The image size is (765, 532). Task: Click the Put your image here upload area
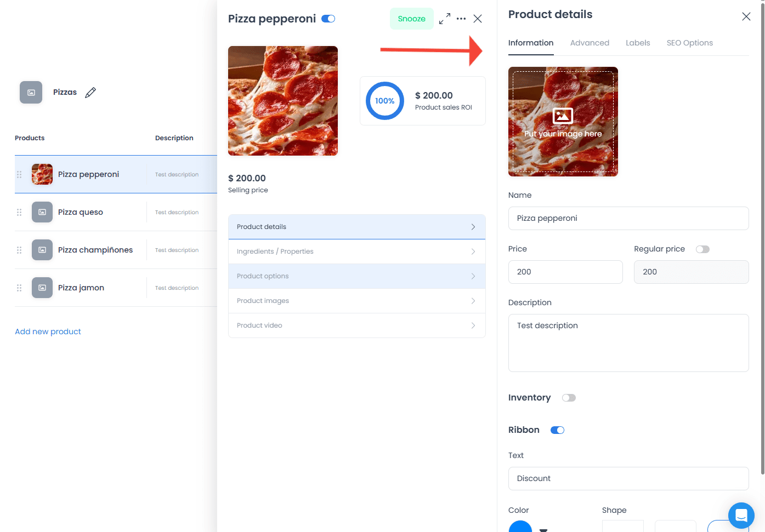click(x=563, y=122)
